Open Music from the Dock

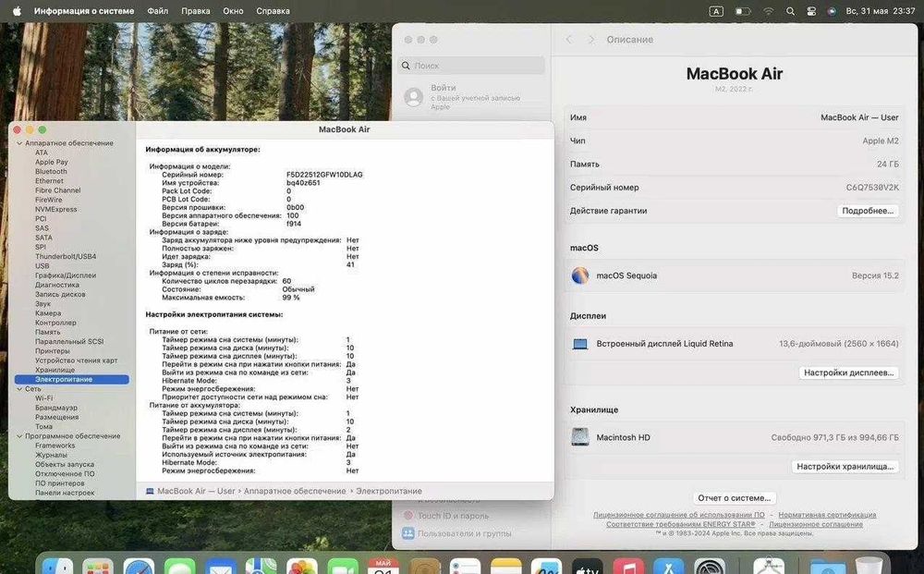tap(628, 567)
